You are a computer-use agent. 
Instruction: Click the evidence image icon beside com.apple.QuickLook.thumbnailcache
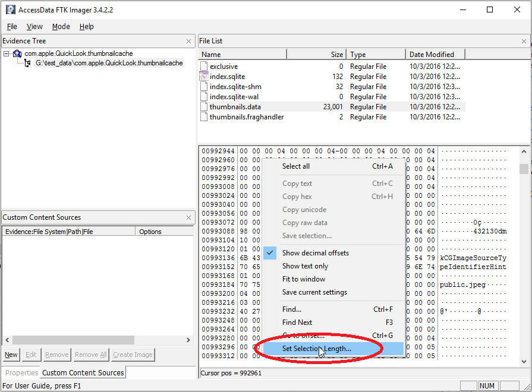(x=17, y=53)
